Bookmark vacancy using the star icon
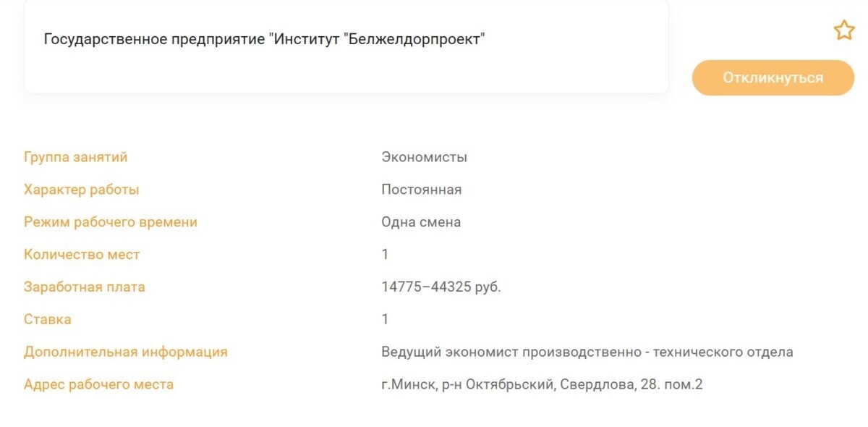The height and width of the screenshot is (427, 868). [843, 30]
